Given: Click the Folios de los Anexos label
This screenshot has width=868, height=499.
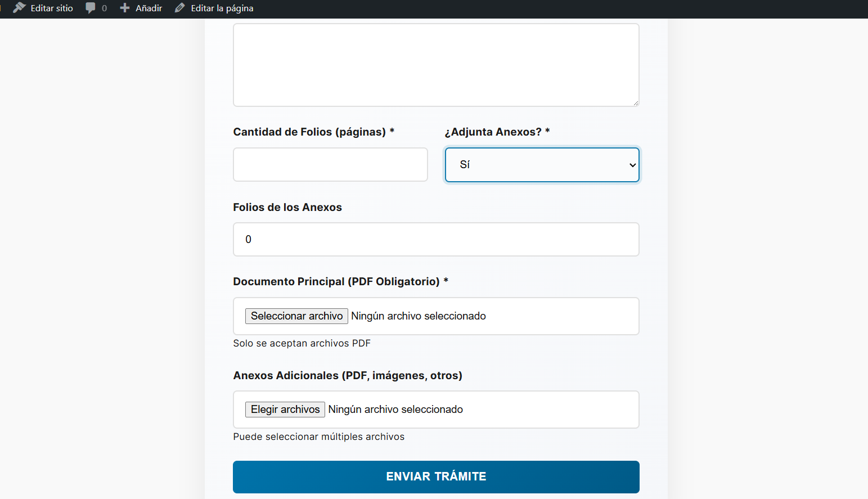Looking at the screenshot, I should pos(287,207).
